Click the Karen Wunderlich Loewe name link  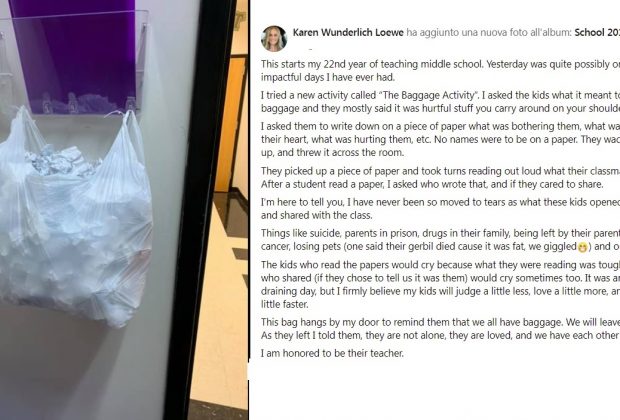coord(348,32)
